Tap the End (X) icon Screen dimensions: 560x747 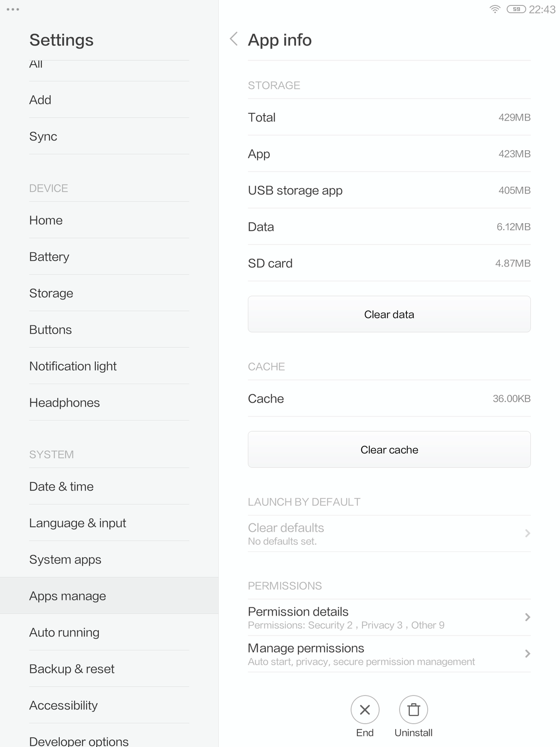click(365, 710)
